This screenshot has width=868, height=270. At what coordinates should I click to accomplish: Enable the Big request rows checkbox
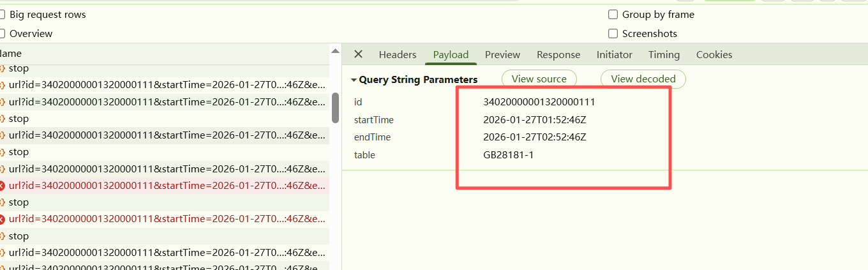2,14
